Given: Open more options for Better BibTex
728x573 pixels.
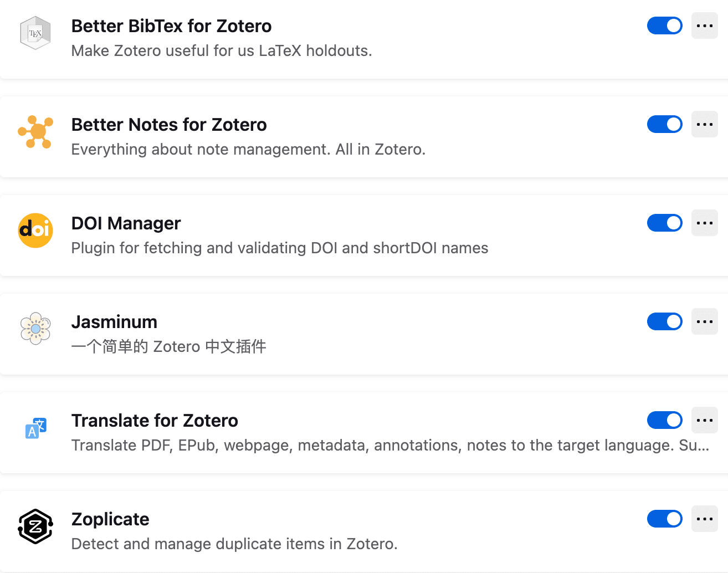Looking at the screenshot, I should click(705, 25).
